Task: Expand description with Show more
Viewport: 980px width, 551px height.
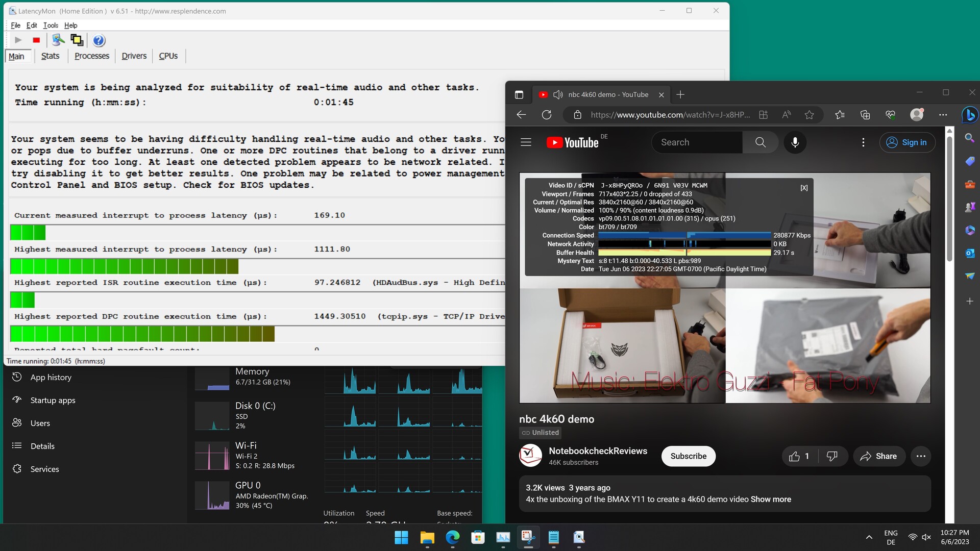Action: click(x=771, y=499)
